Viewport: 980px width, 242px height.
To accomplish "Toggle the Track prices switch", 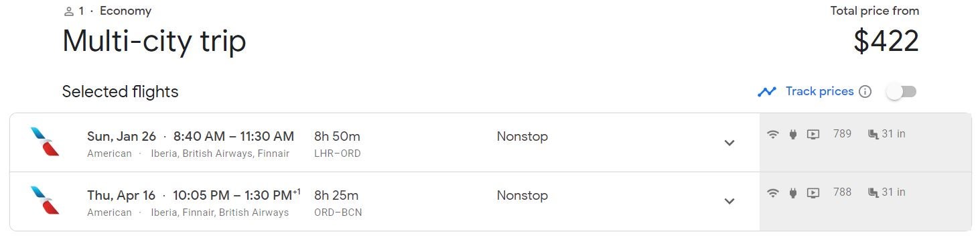I will click(901, 92).
